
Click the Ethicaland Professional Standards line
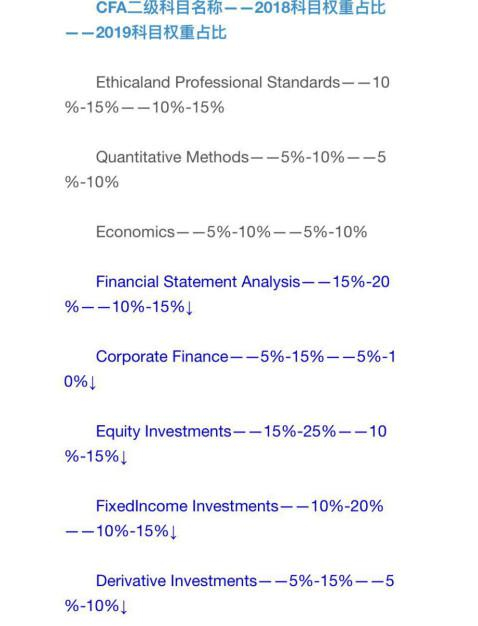coord(218,82)
